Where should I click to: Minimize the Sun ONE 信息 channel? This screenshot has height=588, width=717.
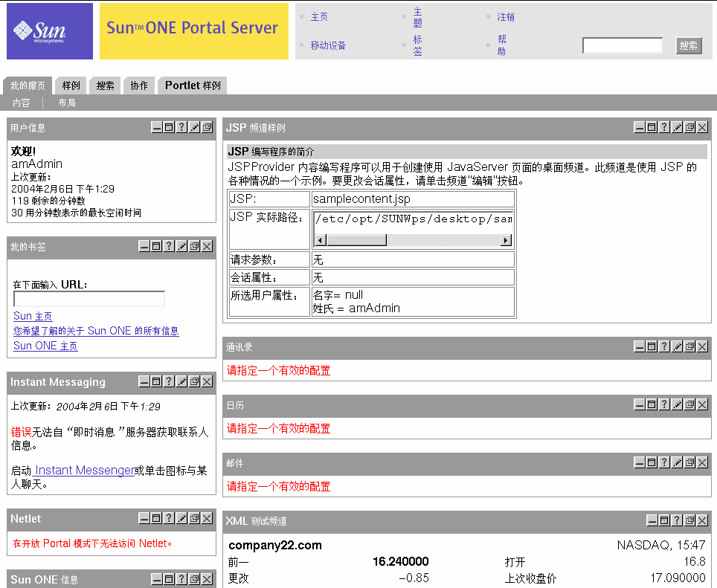156,579
